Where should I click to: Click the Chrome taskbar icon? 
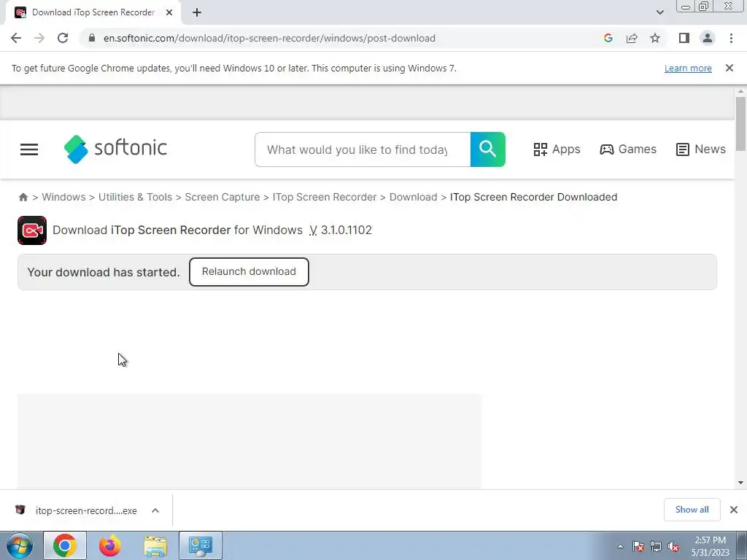pyautogui.click(x=65, y=545)
